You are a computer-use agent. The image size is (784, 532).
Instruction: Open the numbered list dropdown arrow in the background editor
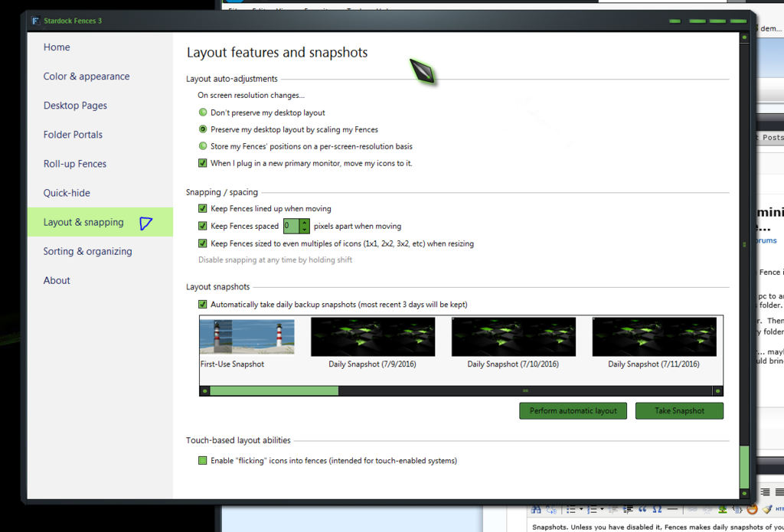tap(602, 509)
